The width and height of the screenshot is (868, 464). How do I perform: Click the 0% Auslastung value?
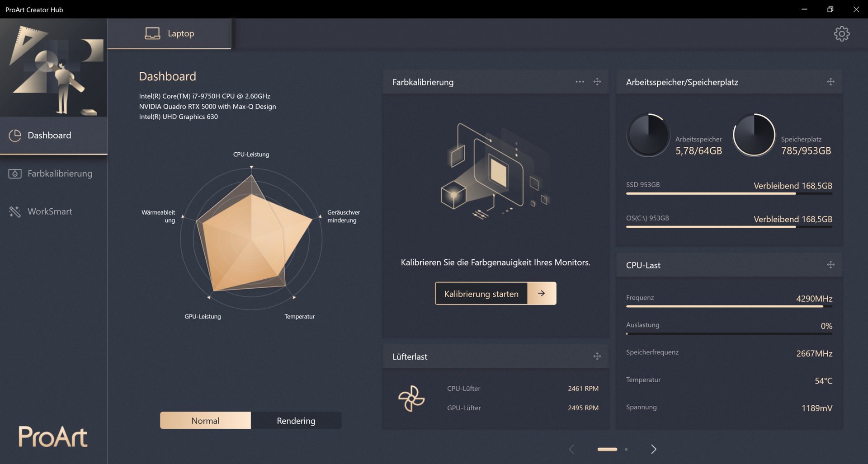[x=826, y=326]
